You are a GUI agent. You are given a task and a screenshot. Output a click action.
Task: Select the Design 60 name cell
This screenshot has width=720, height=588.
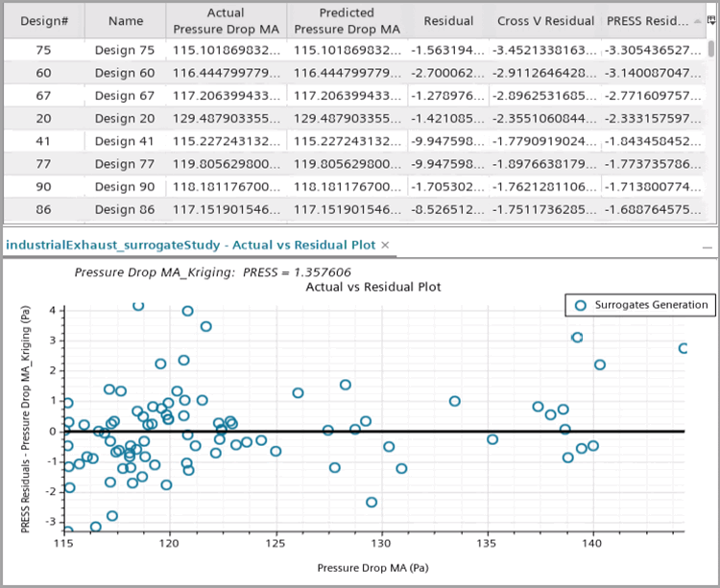click(125, 74)
